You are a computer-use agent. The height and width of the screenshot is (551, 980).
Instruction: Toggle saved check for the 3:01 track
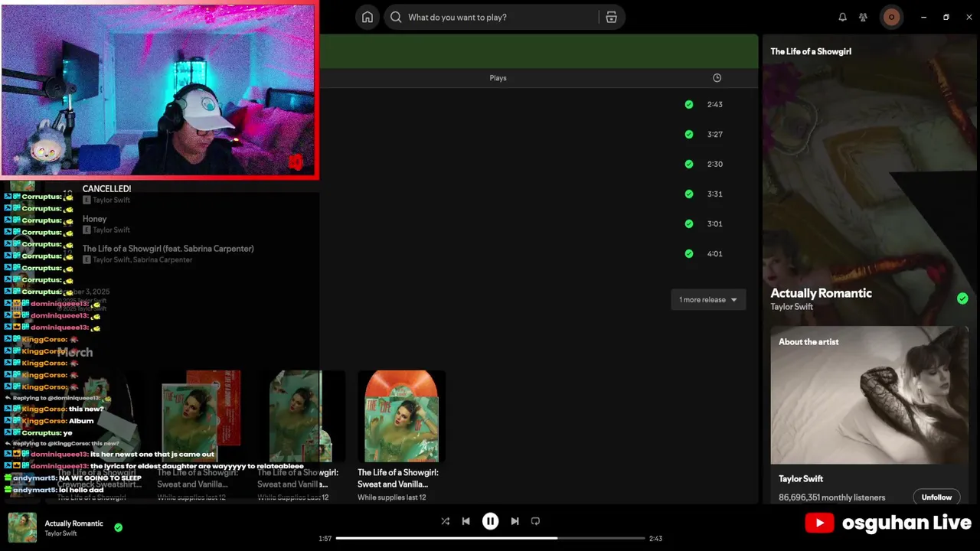[689, 223]
